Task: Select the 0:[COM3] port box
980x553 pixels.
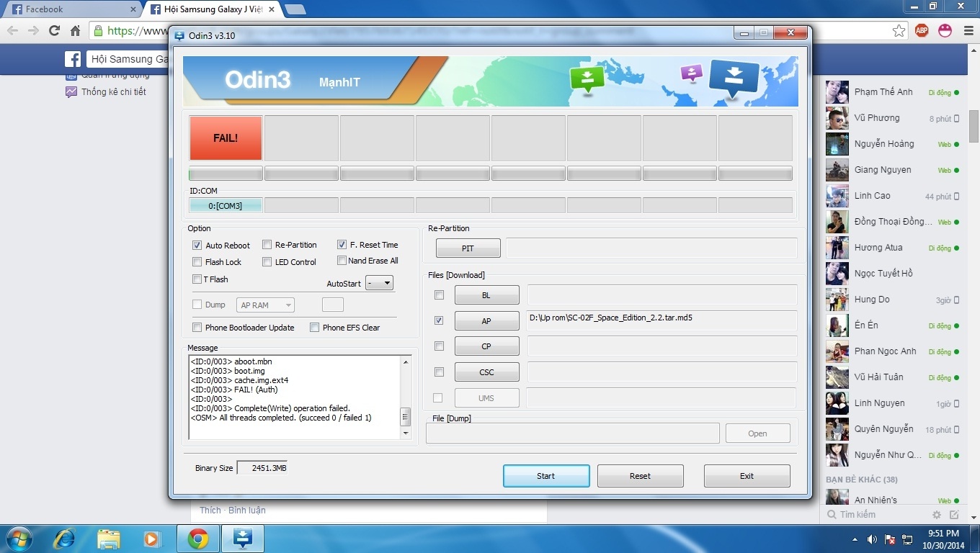Action: pyautogui.click(x=226, y=206)
